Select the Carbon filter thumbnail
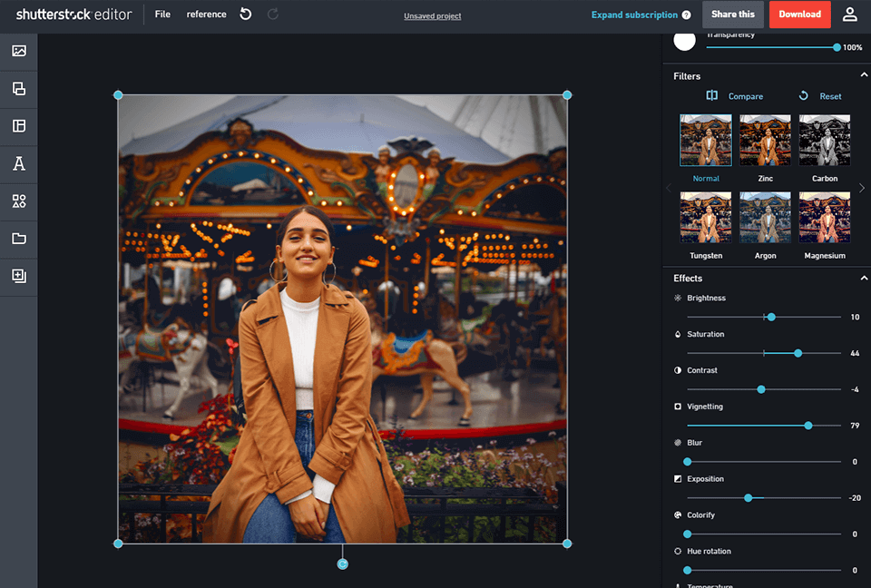The width and height of the screenshot is (871, 588). (824, 141)
